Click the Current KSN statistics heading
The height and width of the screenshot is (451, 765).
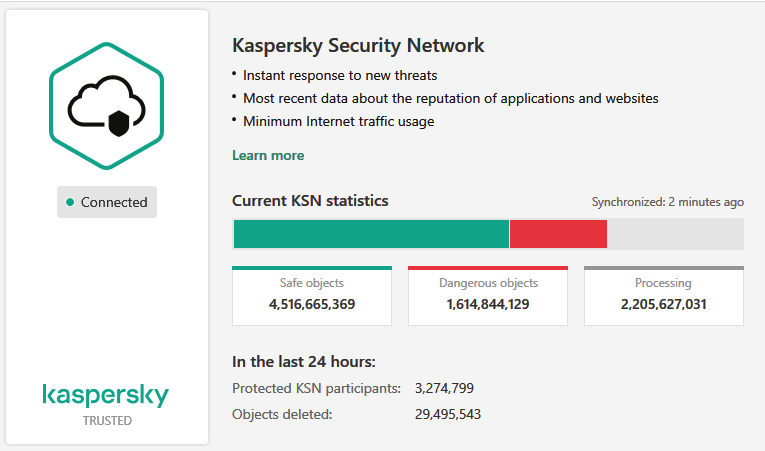(x=310, y=201)
